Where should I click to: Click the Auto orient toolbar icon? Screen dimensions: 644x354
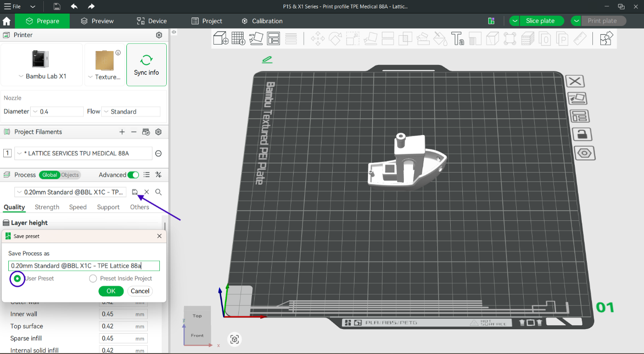[x=256, y=38]
